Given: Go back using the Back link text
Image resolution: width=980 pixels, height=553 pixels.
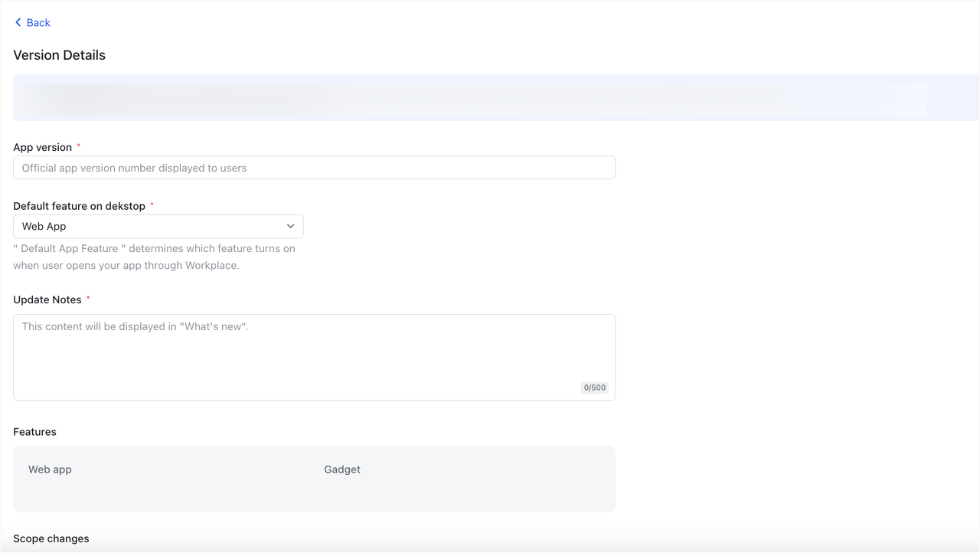Looking at the screenshot, I should 38,23.
